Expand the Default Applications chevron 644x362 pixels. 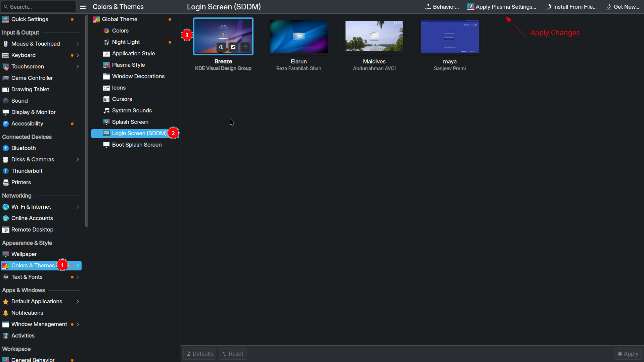tap(78, 302)
